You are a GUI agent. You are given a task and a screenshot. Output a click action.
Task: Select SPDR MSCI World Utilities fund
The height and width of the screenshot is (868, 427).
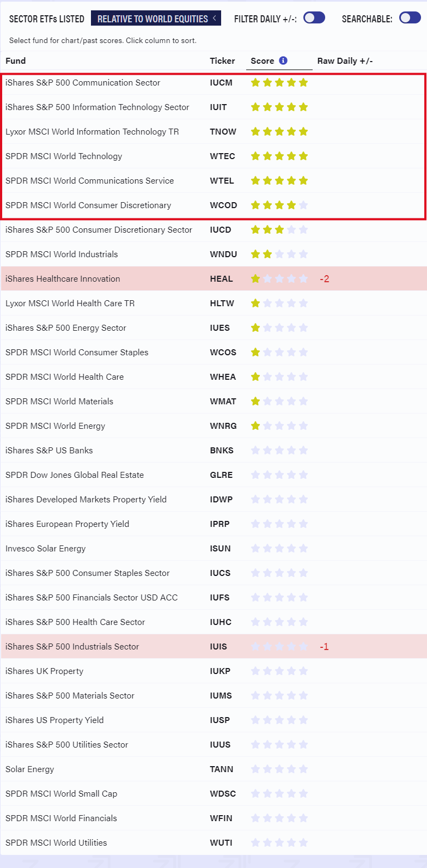56,843
